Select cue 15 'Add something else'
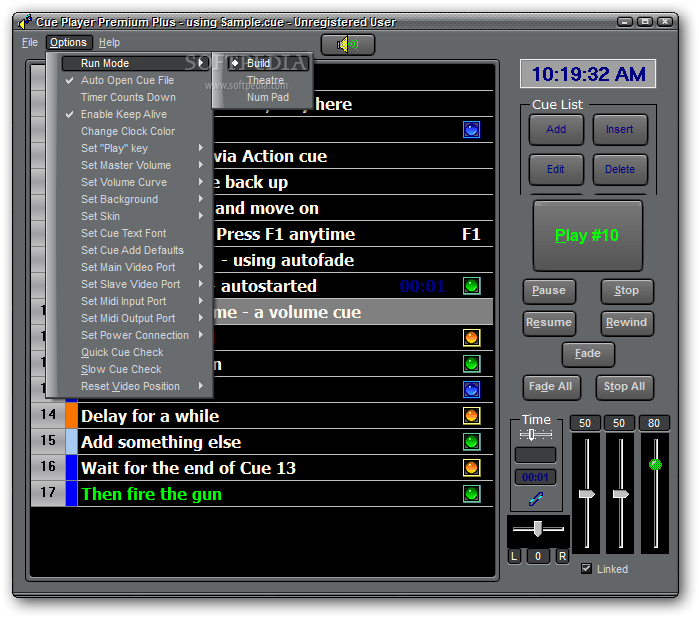The width and height of the screenshot is (699, 618). tap(262, 442)
